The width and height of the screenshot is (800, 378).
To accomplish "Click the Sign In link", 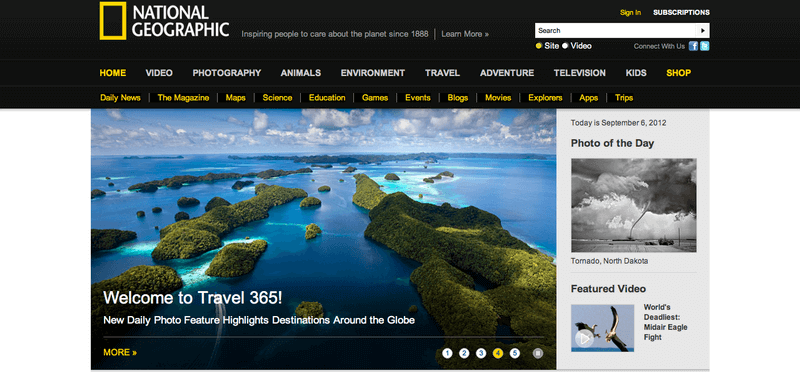I will [630, 12].
